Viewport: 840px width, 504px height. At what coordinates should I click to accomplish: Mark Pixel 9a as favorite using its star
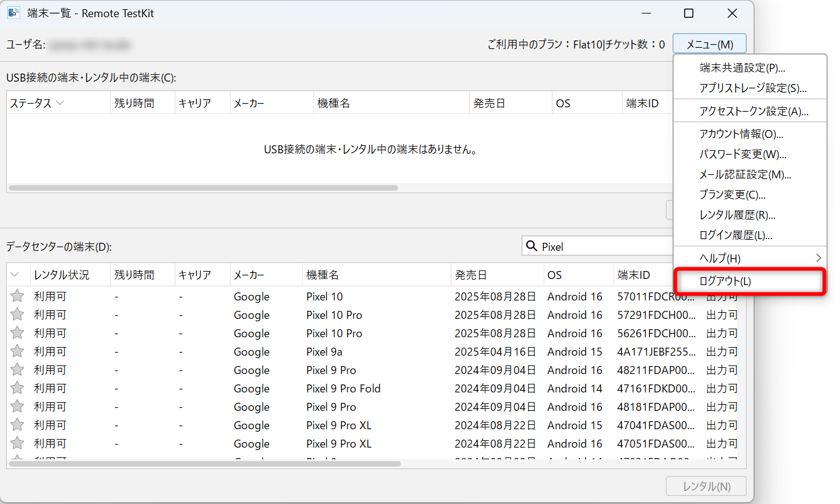pos(17,351)
